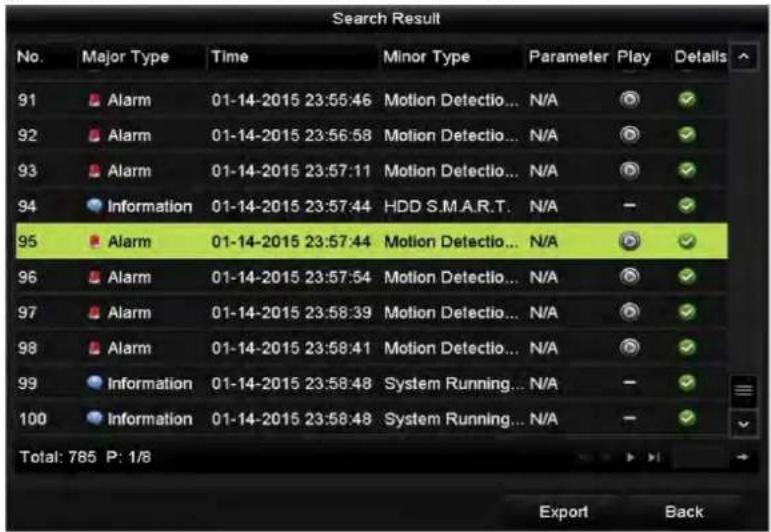
Task: Go to the next results page
Action: coord(630,458)
